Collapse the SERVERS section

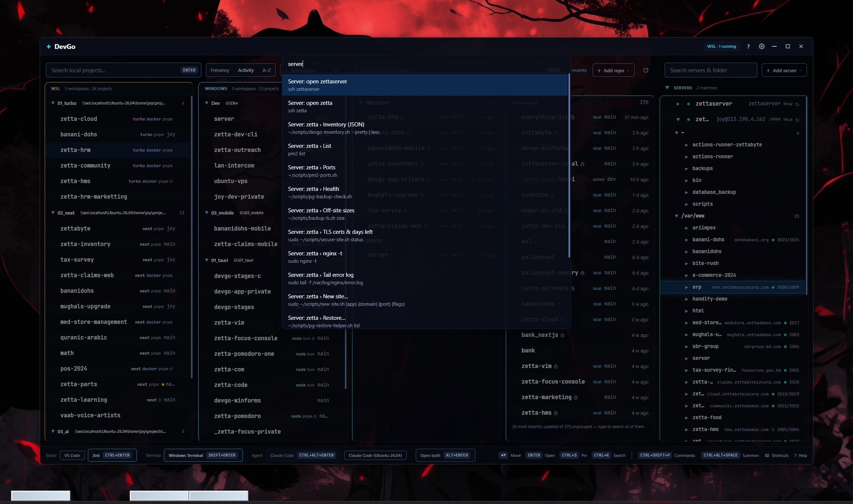click(667, 88)
